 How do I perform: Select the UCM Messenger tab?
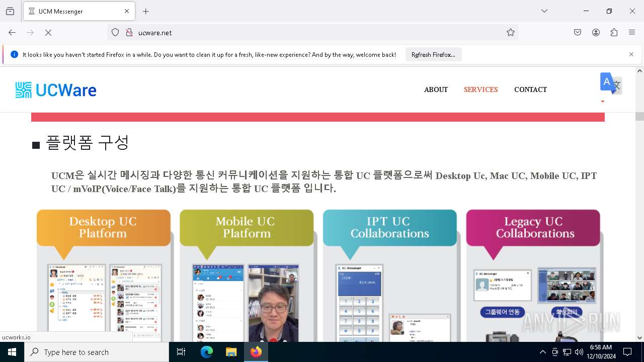[x=79, y=11]
